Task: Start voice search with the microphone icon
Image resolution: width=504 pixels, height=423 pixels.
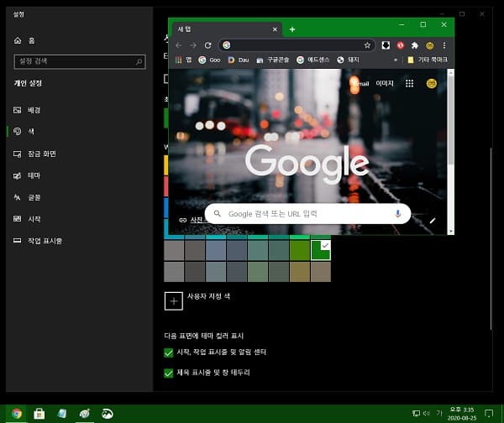Action: (398, 213)
